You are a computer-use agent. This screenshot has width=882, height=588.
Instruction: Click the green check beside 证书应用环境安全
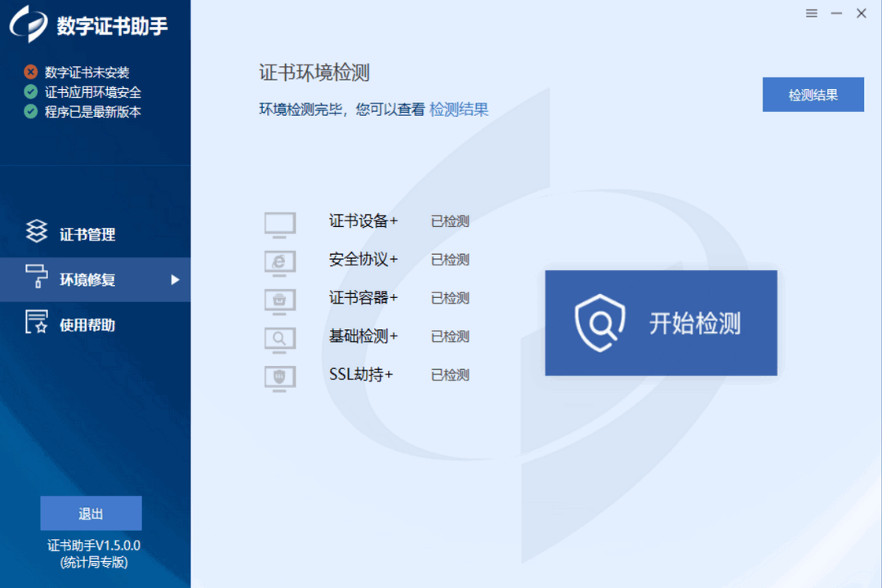tap(31, 91)
